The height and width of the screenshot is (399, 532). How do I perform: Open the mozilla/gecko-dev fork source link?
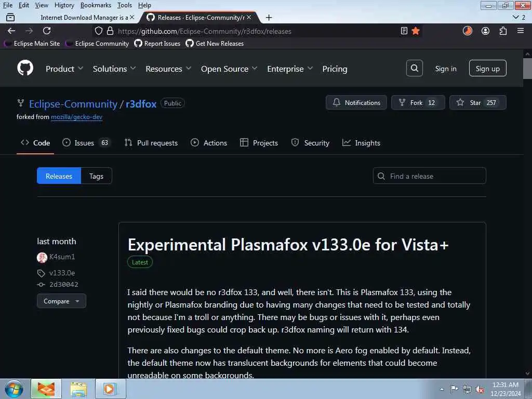coord(77,117)
